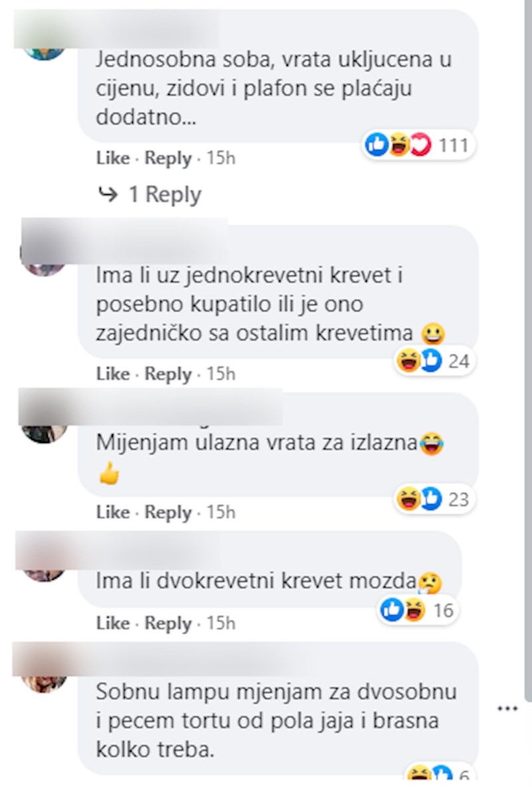The image size is (532, 786).
Task: Like the 'Jednosobna soba' comment
Action: pyautogui.click(x=113, y=158)
